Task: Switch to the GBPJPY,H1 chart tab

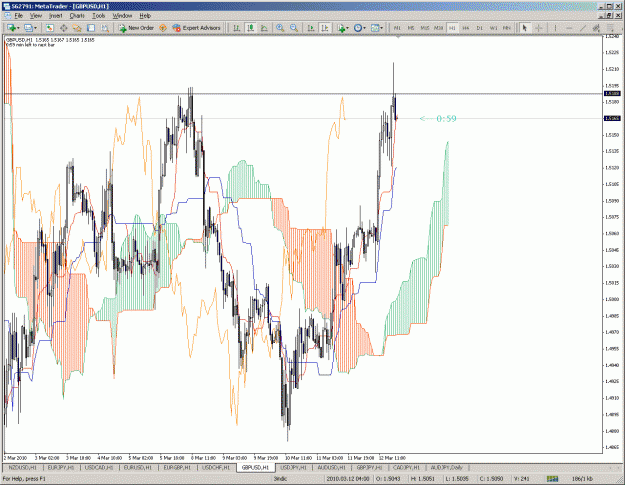Action: (x=369, y=467)
